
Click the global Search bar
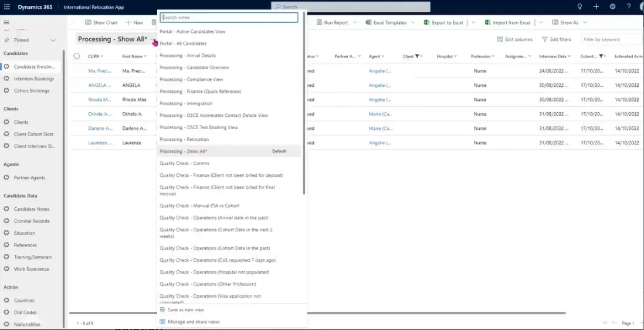pyautogui.click(x=351, y=6)
